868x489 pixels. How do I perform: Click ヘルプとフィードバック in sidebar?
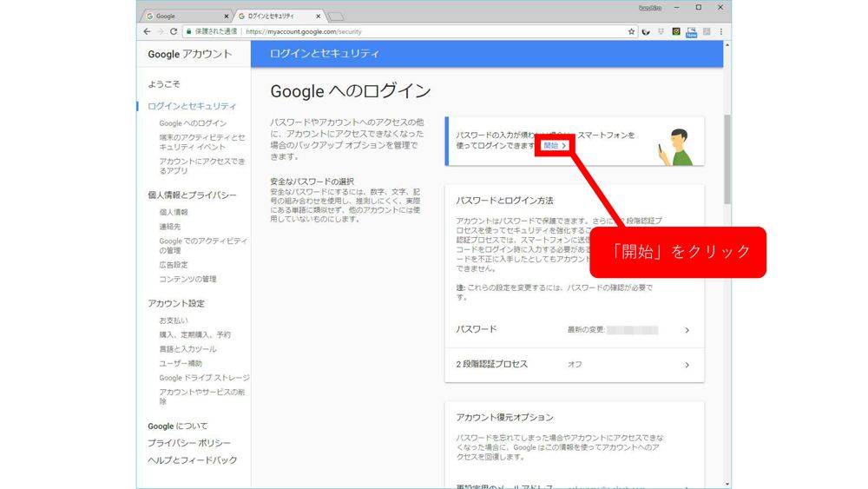[192, 460]
